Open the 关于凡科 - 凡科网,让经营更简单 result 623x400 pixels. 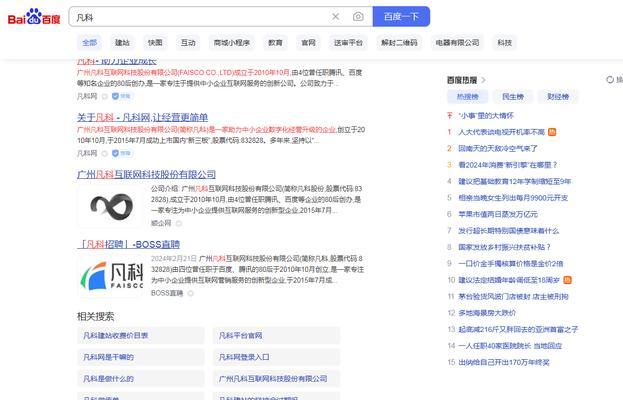[142, 118]
